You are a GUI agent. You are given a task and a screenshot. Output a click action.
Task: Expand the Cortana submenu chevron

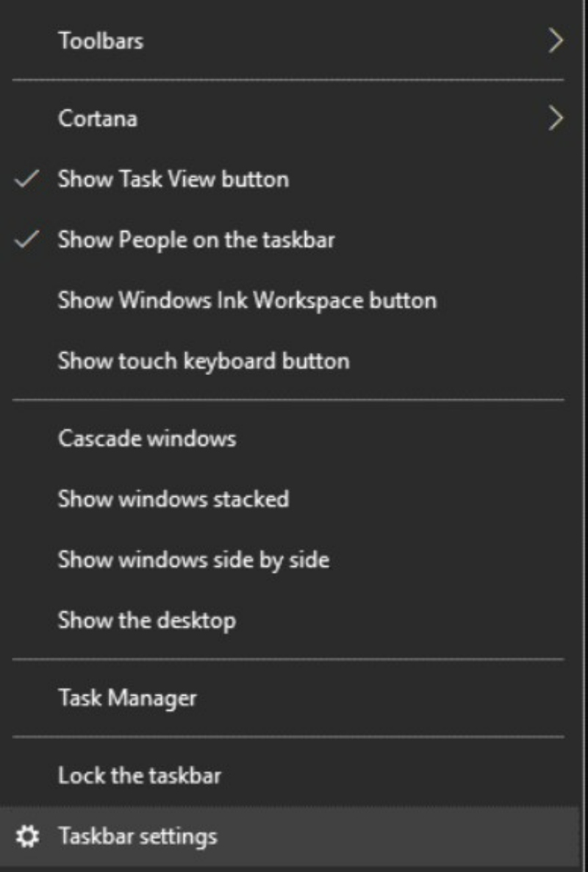(x=555, y=118)
